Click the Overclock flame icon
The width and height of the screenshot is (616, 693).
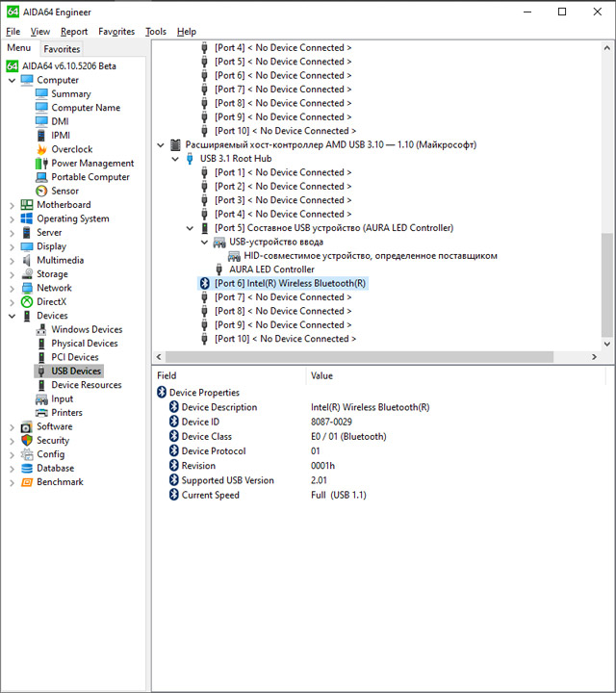[41, 149]
